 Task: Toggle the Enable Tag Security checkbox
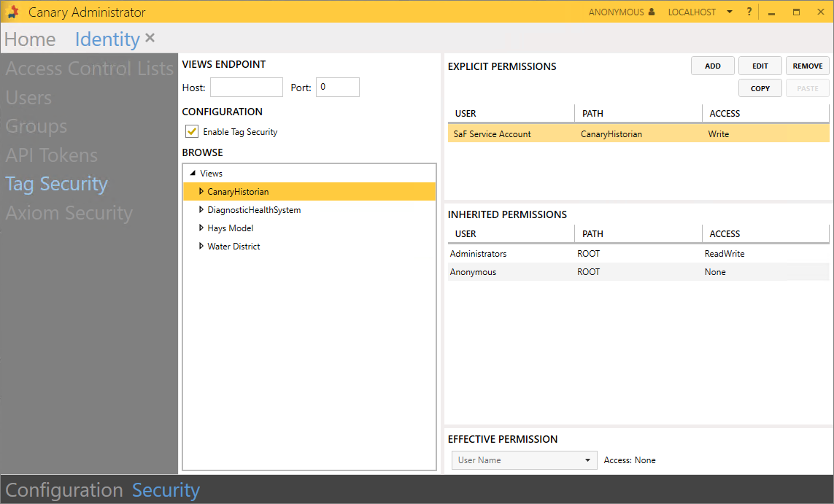tap(191, 131)
